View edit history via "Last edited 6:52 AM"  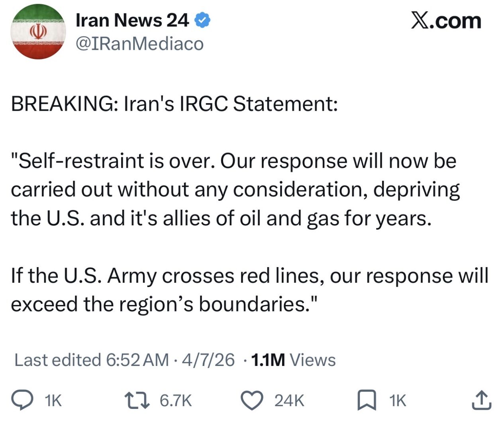[x=92, y=360]
